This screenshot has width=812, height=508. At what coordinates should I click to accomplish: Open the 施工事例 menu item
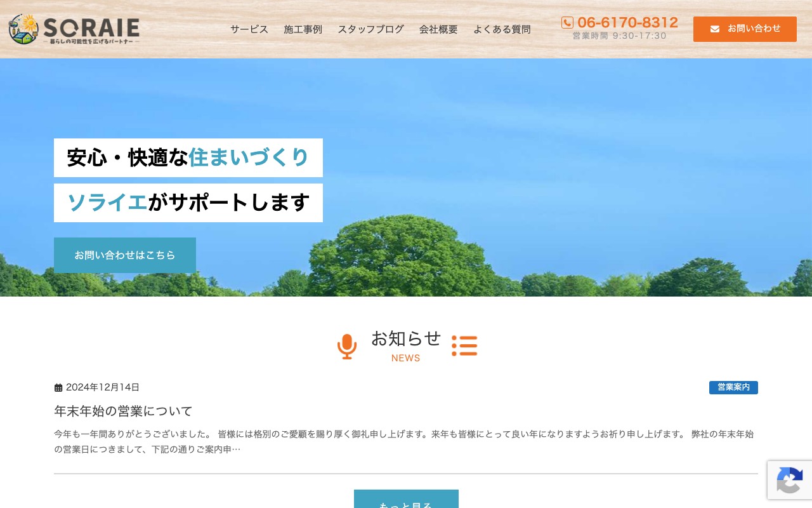(303, 29)
